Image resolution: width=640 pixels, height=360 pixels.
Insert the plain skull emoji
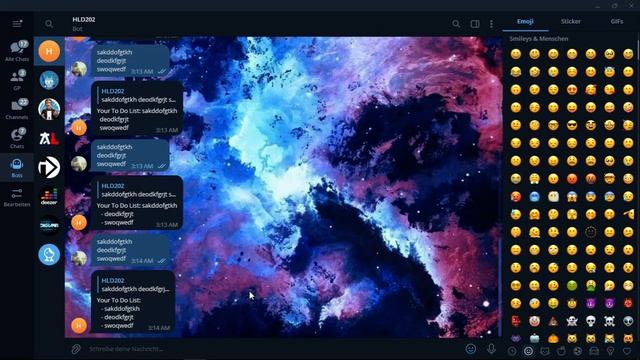coord(591,321)
